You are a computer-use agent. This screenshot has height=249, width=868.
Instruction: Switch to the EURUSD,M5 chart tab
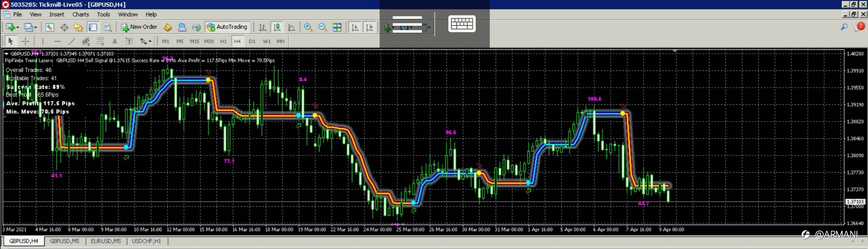[x=106, y=241]
